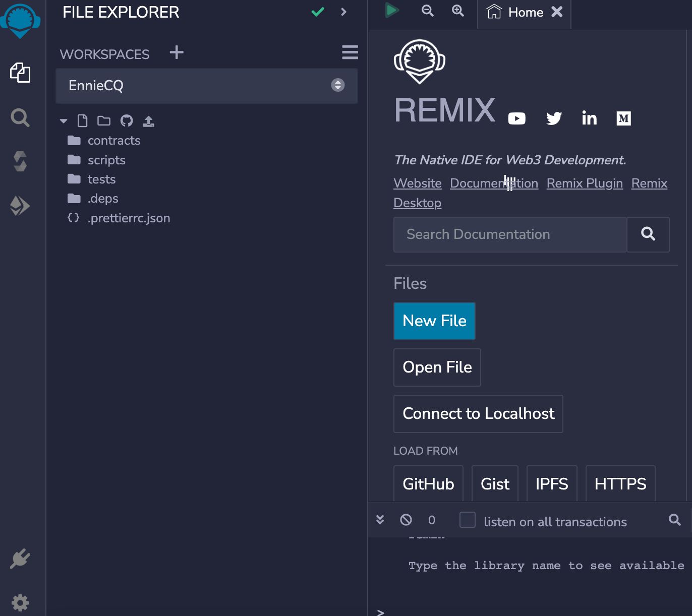This screenshot has height=616, width=692.
Task: Open Remix Twitter icon
Action: click(554, 118)
